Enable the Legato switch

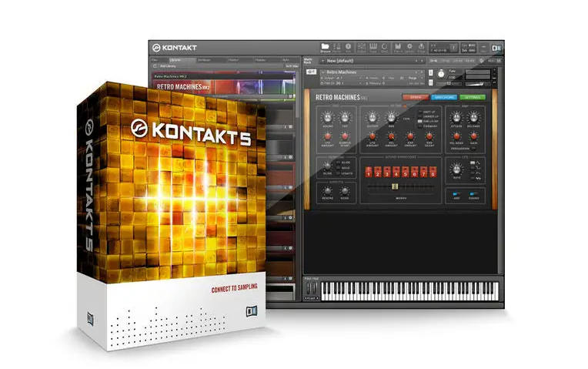click(x=338, y=173)
